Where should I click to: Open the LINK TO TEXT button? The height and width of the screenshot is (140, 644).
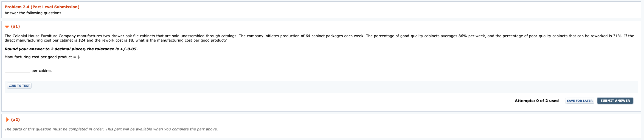(x=19, y=86)
